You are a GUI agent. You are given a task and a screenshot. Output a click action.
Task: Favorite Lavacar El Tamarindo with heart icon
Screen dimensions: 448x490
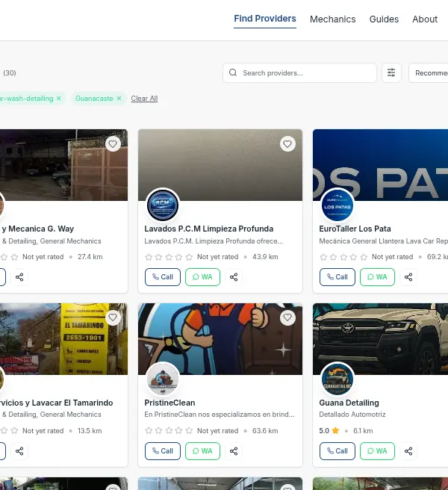(113, 317)
